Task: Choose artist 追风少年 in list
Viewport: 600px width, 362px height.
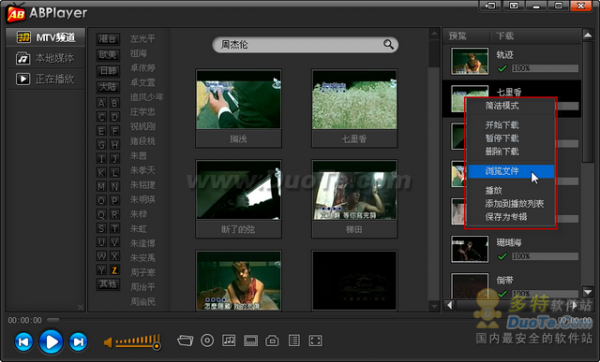Action: (147, 97)
